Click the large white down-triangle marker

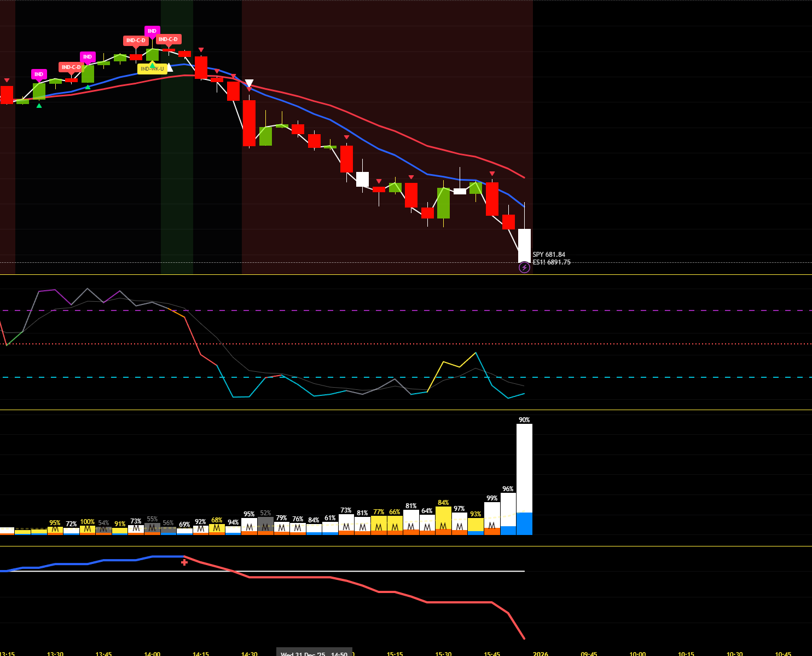(x=249, y=83)
